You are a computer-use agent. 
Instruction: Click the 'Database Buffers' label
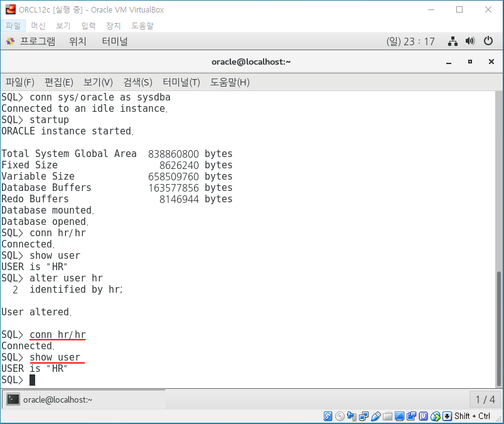pyautogui.click(x=46, y=188)
